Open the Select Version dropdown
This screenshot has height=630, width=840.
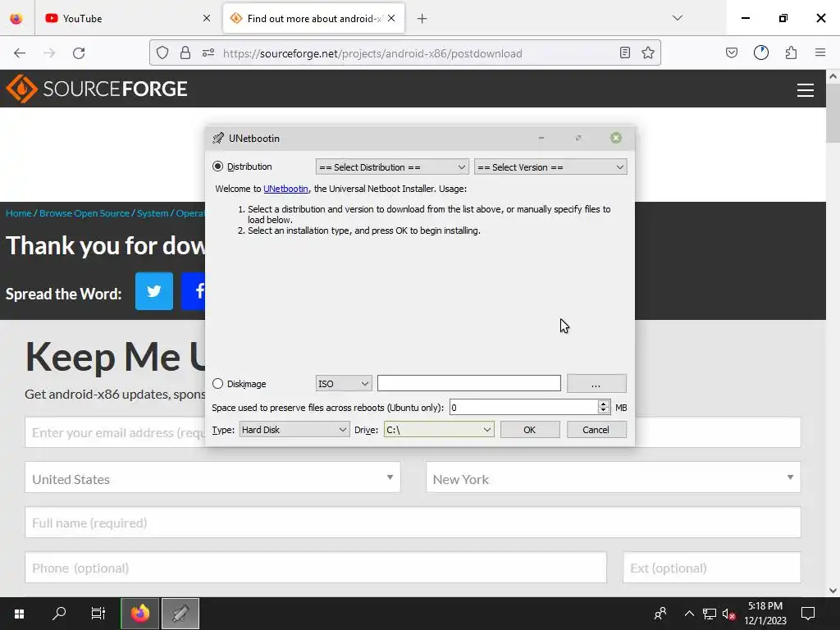point(550,167)
